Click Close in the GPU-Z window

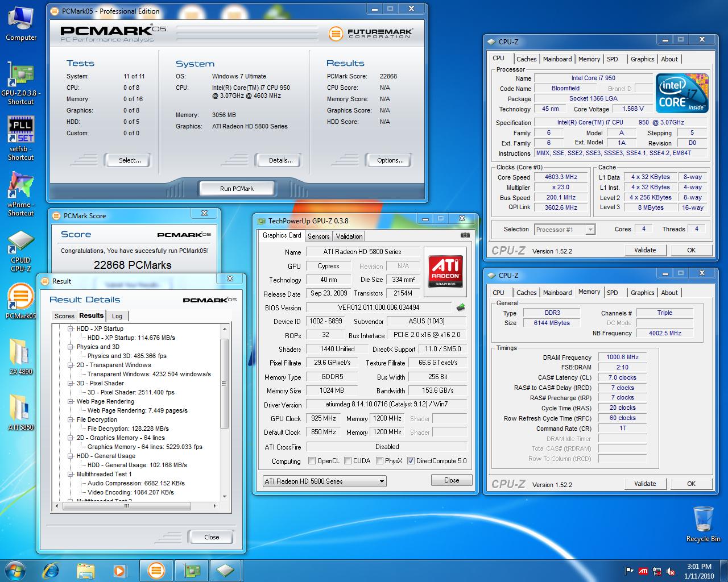click(x=452, y=480)
